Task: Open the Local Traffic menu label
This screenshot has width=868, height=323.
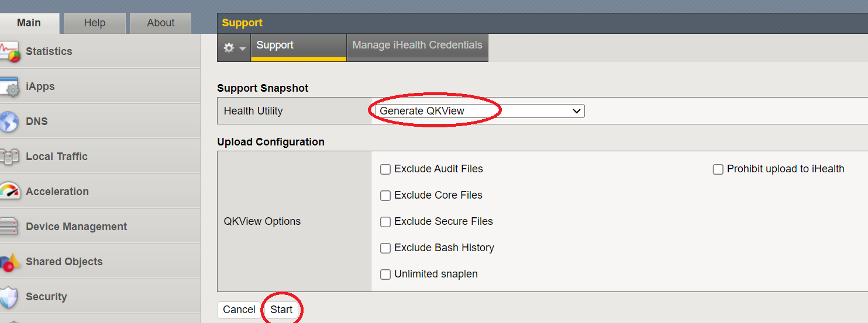Action: coord(57,157)
